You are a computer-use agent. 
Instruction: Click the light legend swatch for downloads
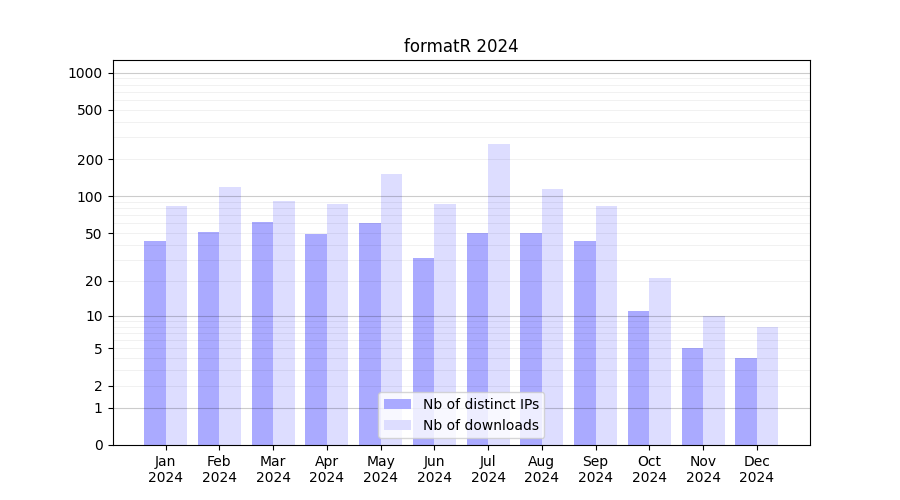tap(397, 425)
